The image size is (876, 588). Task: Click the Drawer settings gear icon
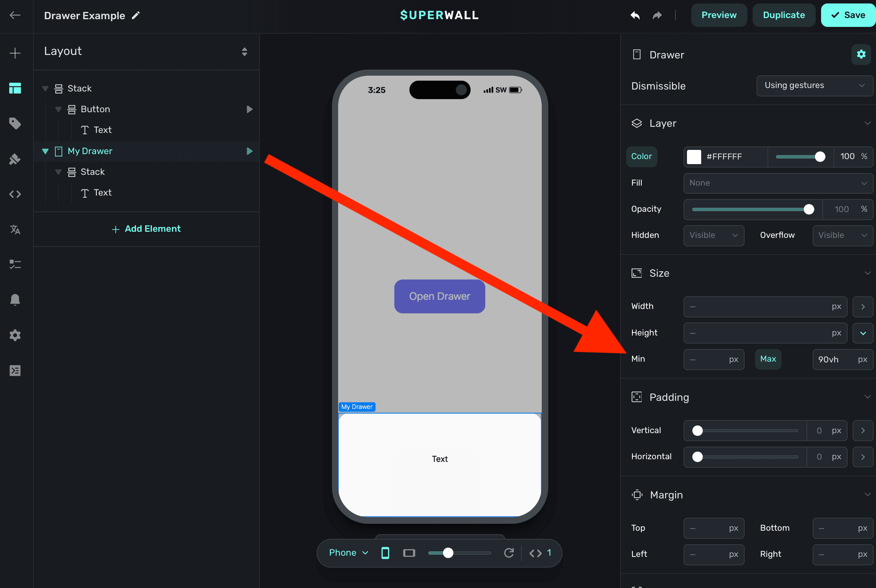point(861,55)
